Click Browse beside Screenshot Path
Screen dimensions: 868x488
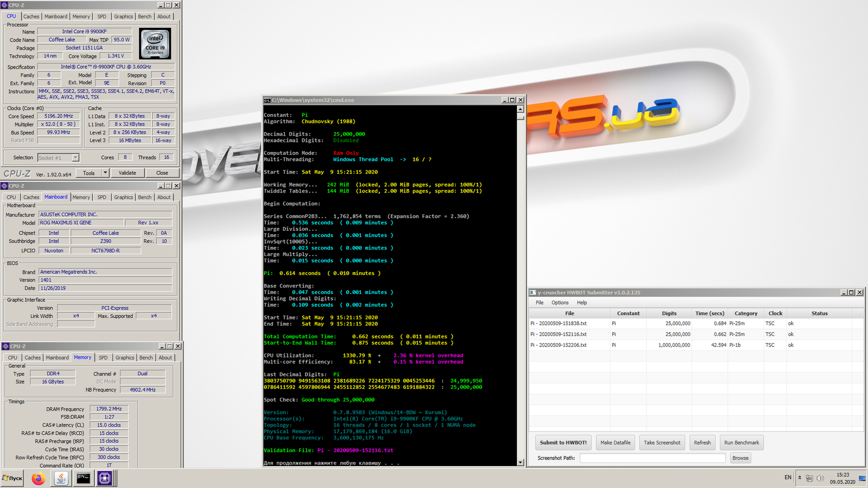[x=740, y=458]
